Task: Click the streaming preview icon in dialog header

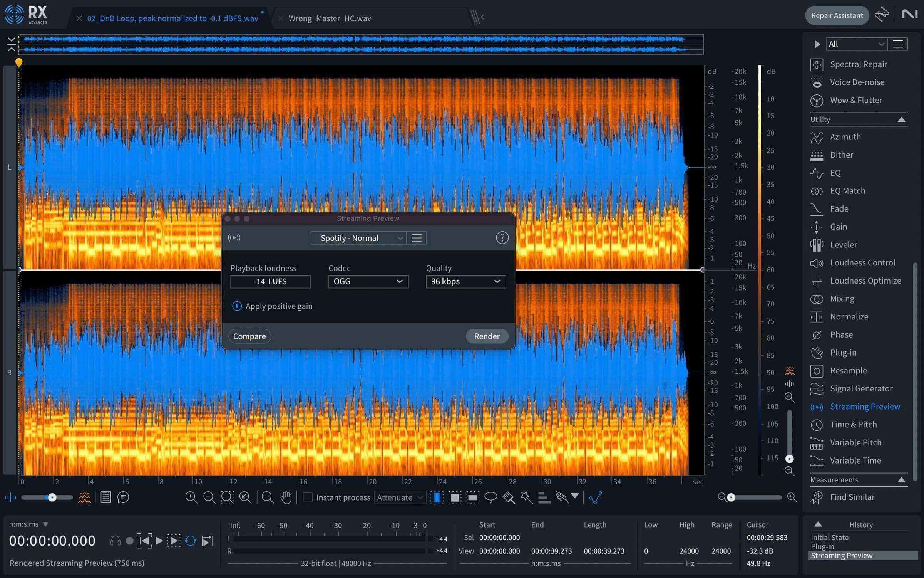Action: pyautogui.click(x=234, y=237)
